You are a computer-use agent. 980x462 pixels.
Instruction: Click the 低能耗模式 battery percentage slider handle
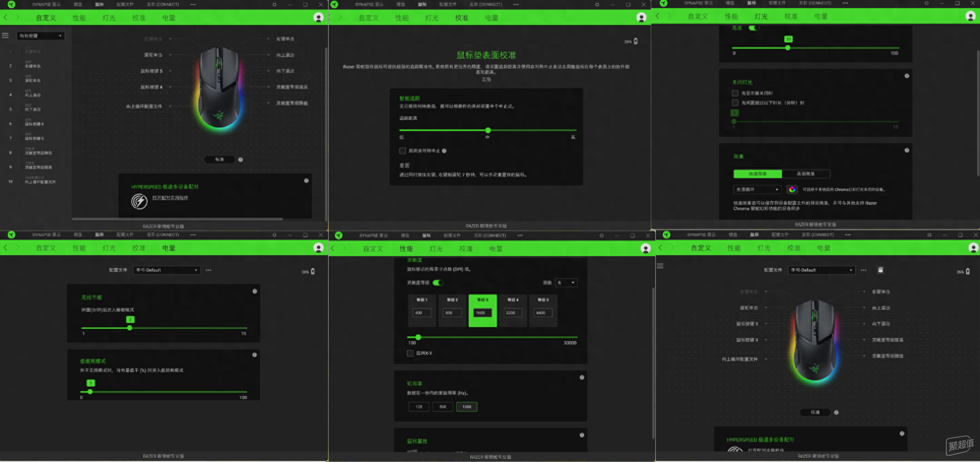pyautogui.click(x=90, y=392)
